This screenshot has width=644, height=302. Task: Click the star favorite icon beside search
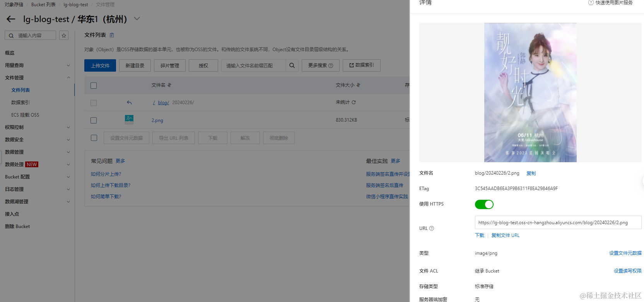(64, 35)
